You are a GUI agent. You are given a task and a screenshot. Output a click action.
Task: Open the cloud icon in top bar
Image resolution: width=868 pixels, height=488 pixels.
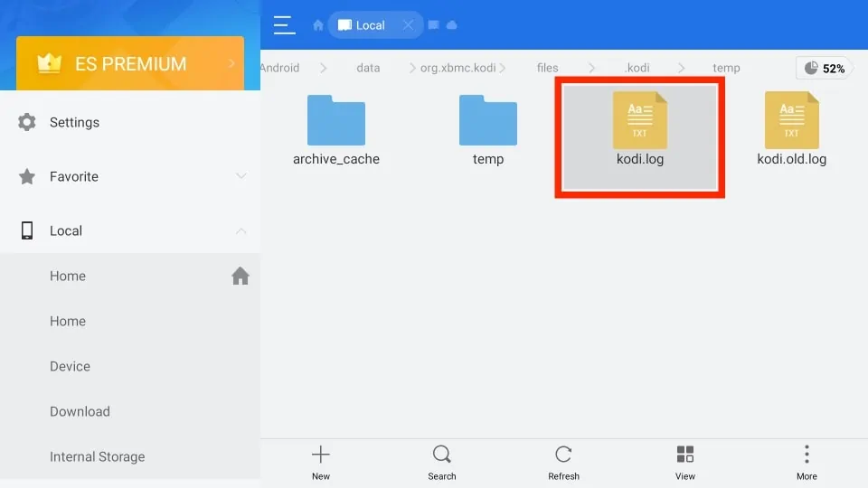point(452,25)
